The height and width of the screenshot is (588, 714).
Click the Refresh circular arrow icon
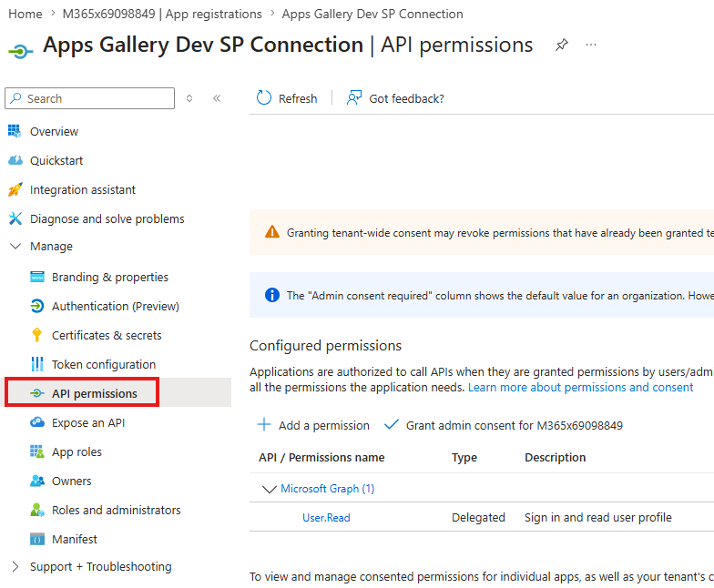(x=264, y=98)
